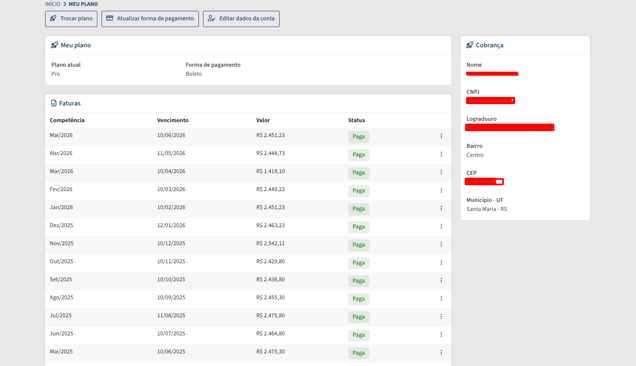Image resolution: width=636 pixels, height=366 pixels.
Task: Open options menu for Jun/2025 invoice
Action: [441, 334]
